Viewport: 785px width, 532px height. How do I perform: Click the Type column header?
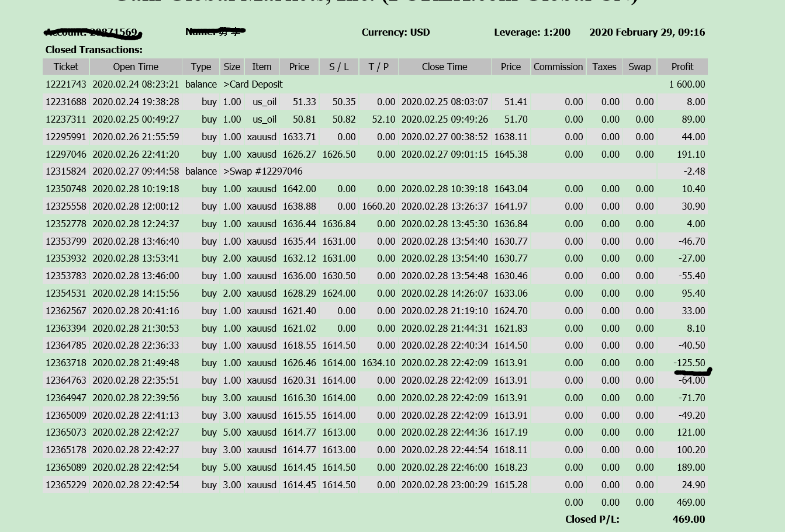pyautogui.click(x=201, y=67)
